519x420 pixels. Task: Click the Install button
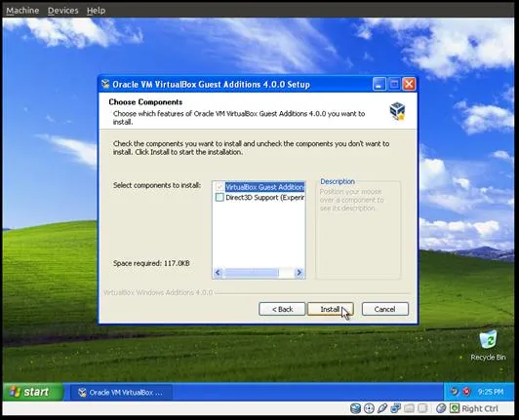coord(331,309)
